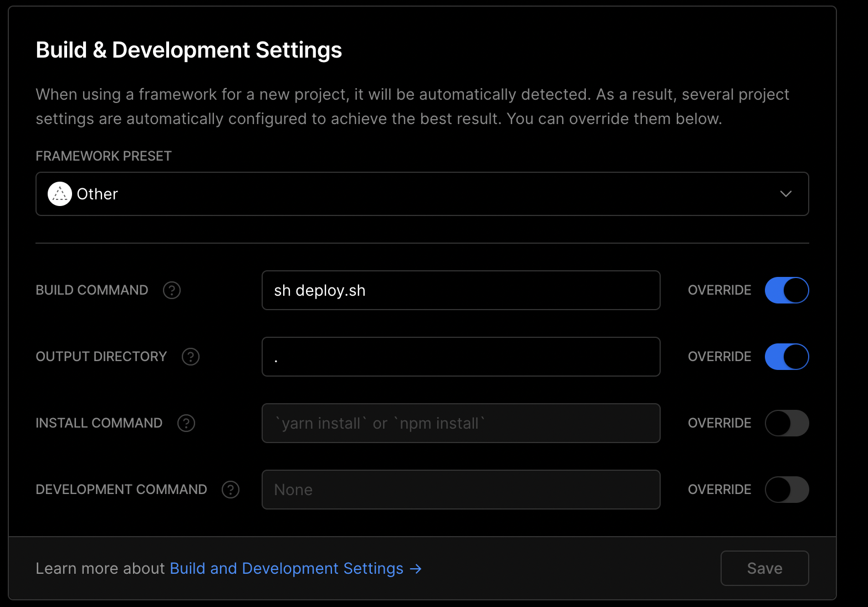Click the output directory input showing a dot

(461, 357)
